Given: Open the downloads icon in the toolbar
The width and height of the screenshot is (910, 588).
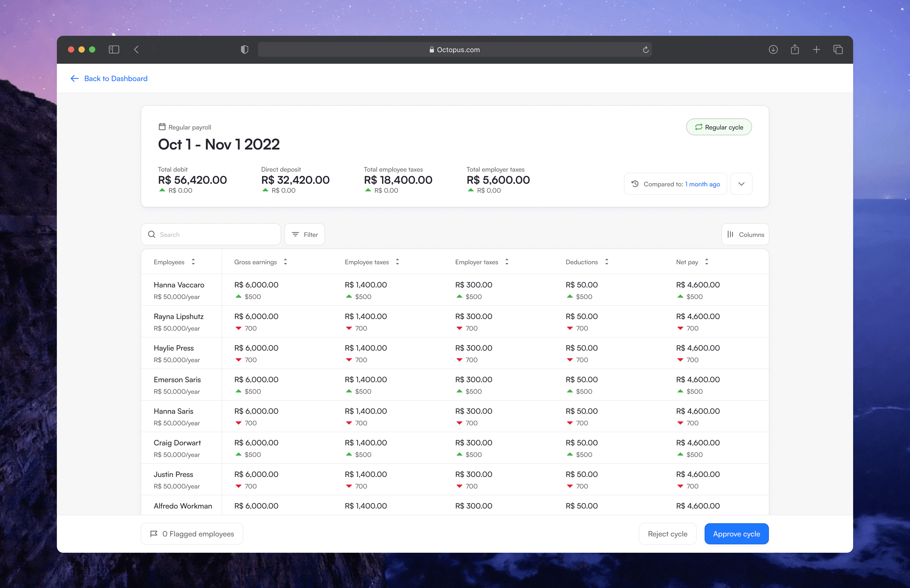Looking at the screenshot, I should (773, 50).
